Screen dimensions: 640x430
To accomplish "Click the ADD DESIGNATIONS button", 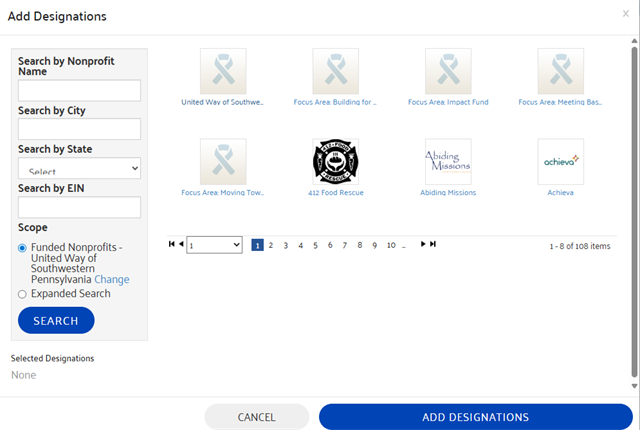I will 476,417.
